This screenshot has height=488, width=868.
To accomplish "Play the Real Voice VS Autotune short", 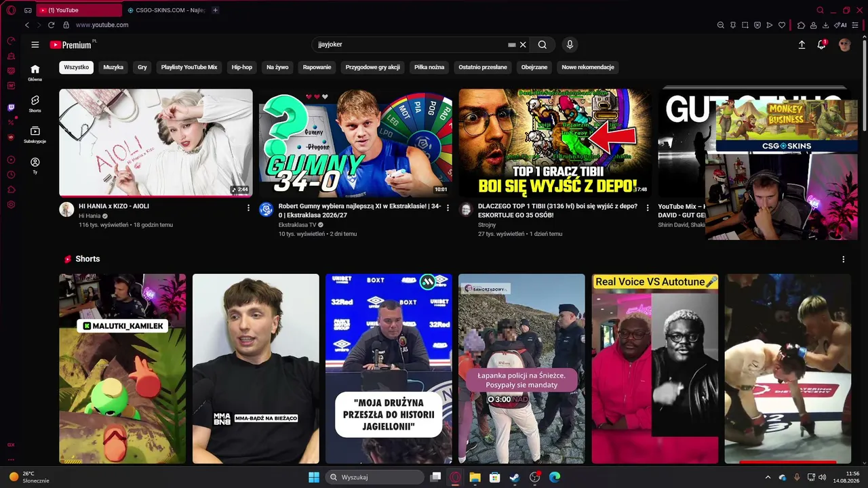I will tap(655, 369).
